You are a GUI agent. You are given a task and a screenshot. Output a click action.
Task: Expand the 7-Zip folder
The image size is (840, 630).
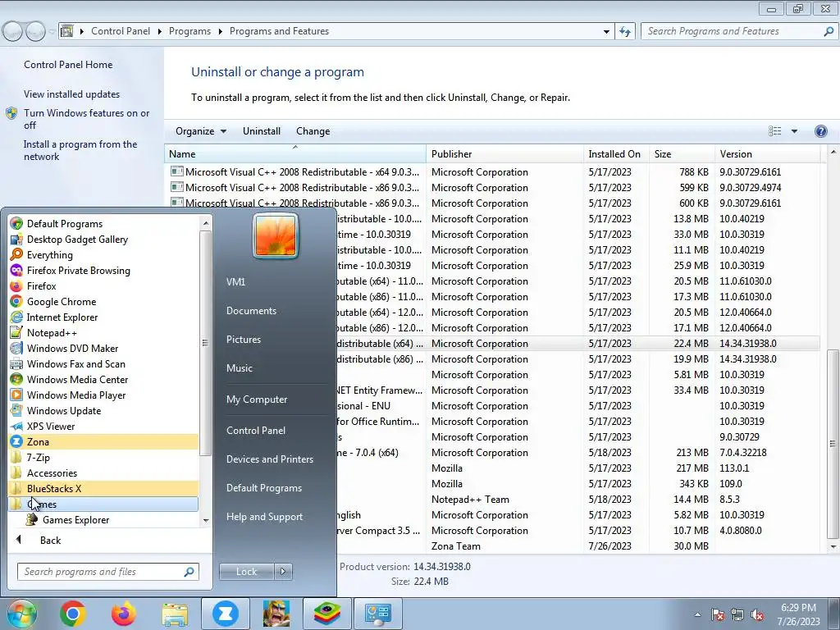(38, 458)
